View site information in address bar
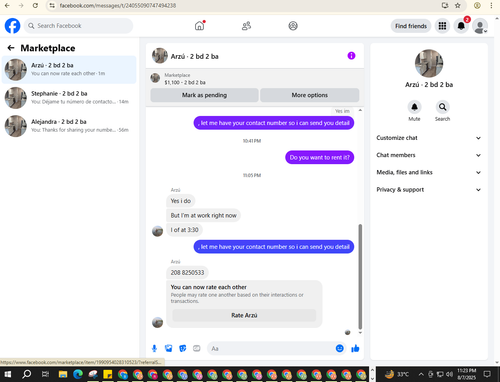Image resolution: width=500 pixels, height=382 pixels. (x=52, y=5)
